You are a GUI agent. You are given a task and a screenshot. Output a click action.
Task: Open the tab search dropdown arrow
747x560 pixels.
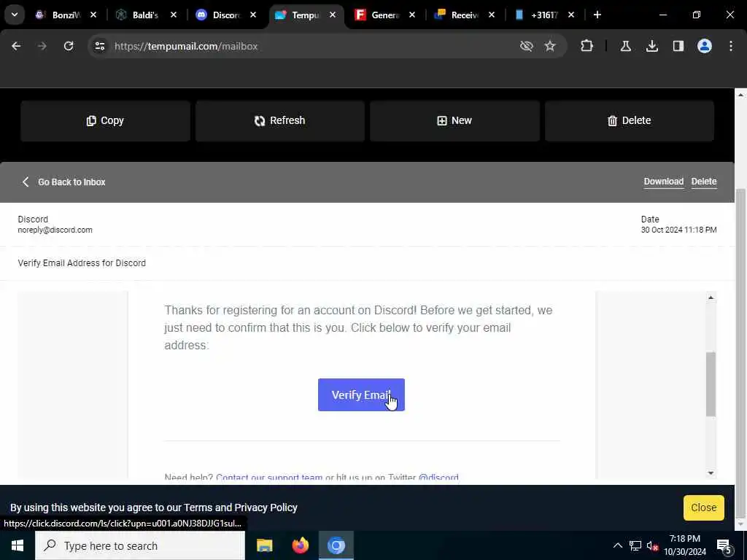click(x=15, y=15)
